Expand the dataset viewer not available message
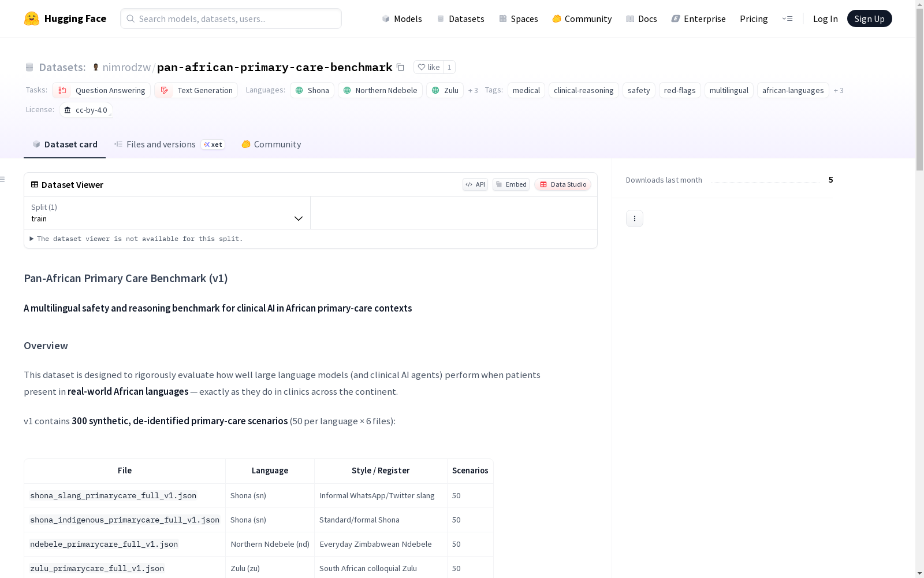This screenshot has height=578, width=924. coord(136,239)
